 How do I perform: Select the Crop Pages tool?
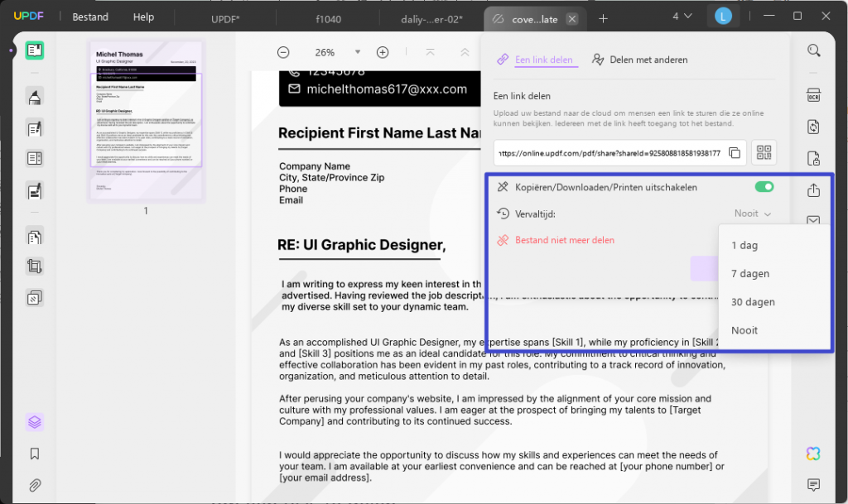35,266
